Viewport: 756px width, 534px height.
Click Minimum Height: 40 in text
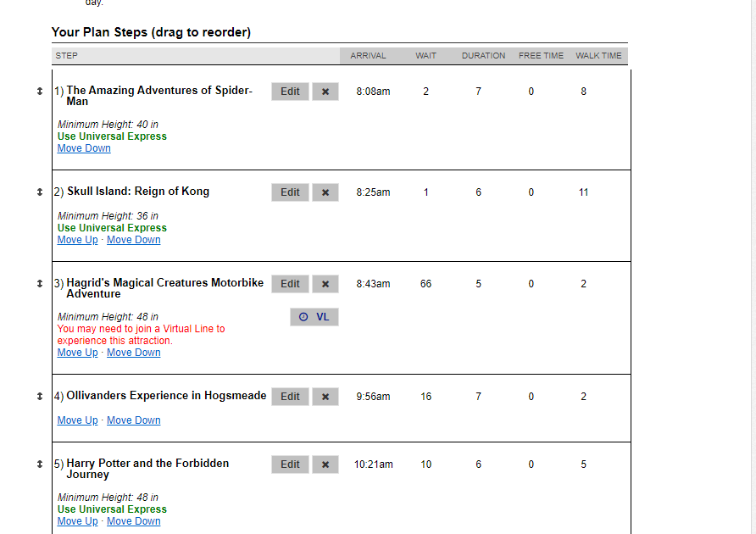click(x=108, y=125)
